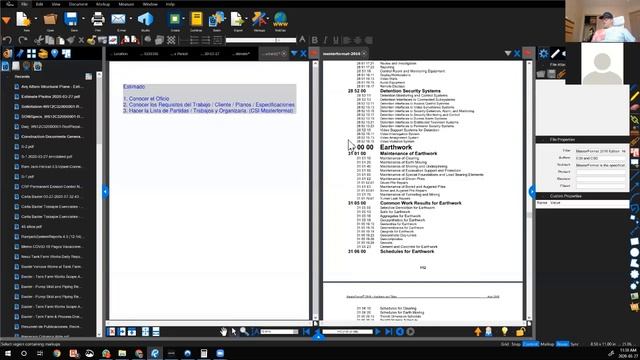Select the Pan hand tool
This screenshot has width=640, height=360.
[223, 332]
